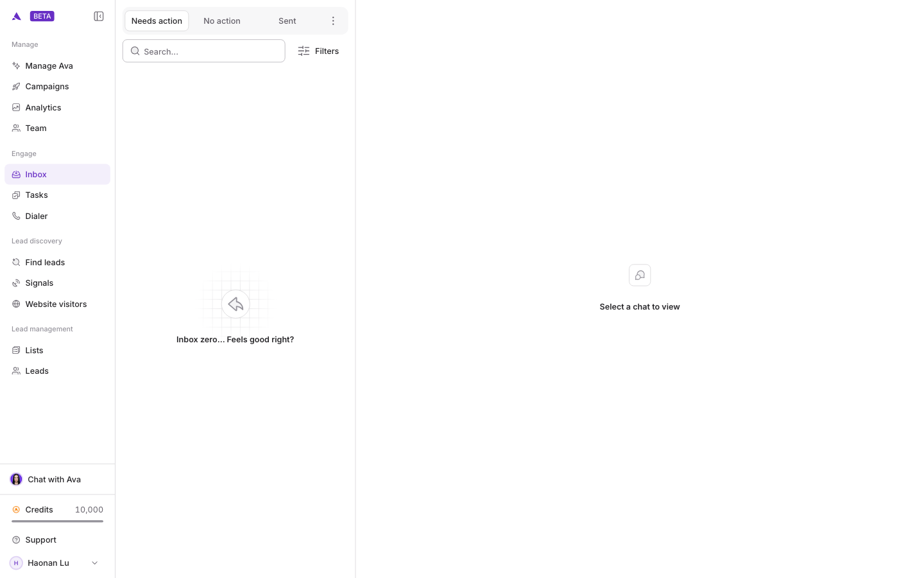Open the three-dot more options menu

[333, 21]
